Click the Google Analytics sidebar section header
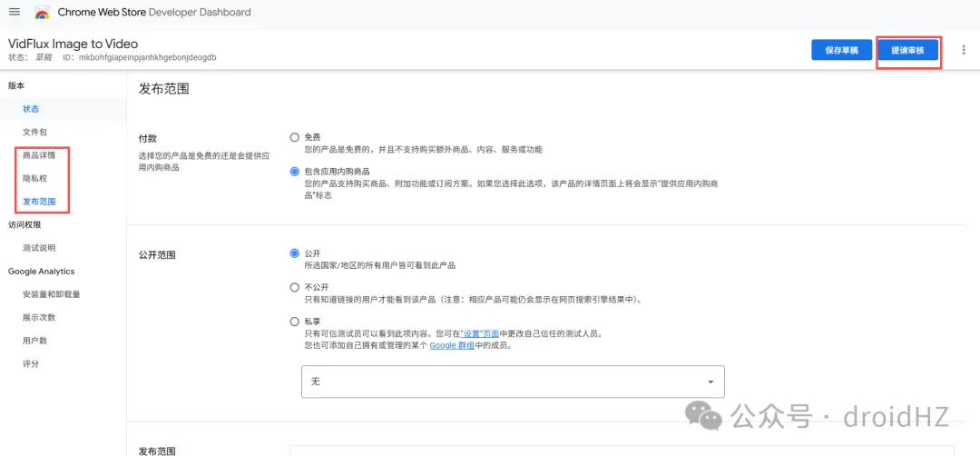 click(41, 271)
